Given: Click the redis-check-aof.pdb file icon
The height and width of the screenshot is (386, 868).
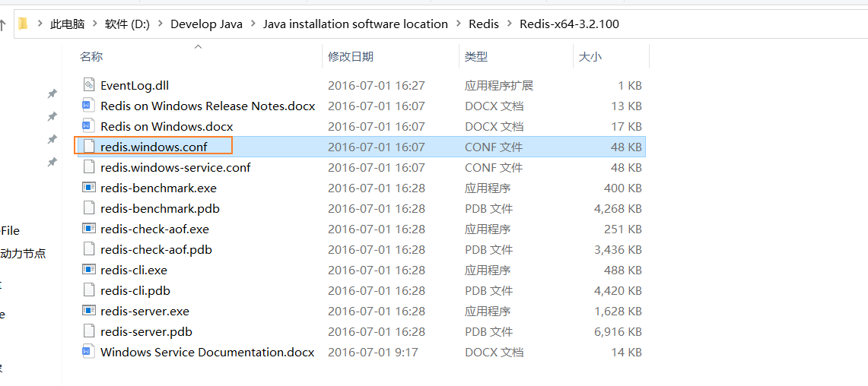Looking at the screenshot, I should click(88, 249).
